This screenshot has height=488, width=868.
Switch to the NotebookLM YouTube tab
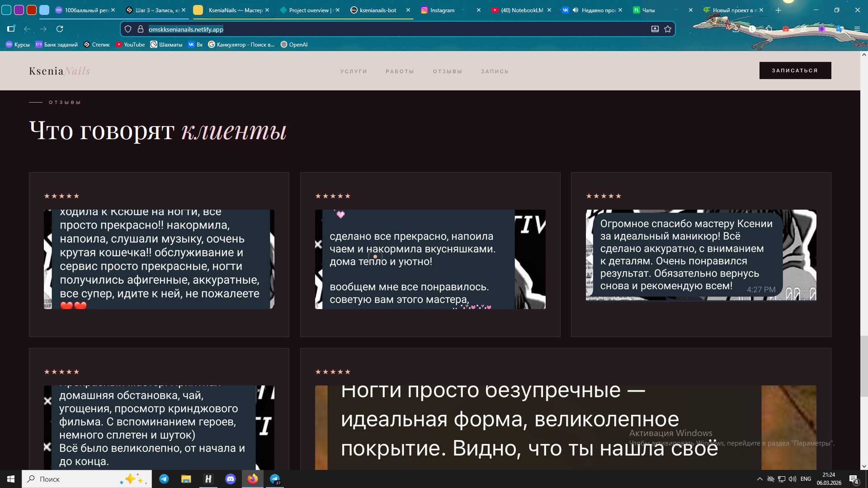click(x=522, y=10)
